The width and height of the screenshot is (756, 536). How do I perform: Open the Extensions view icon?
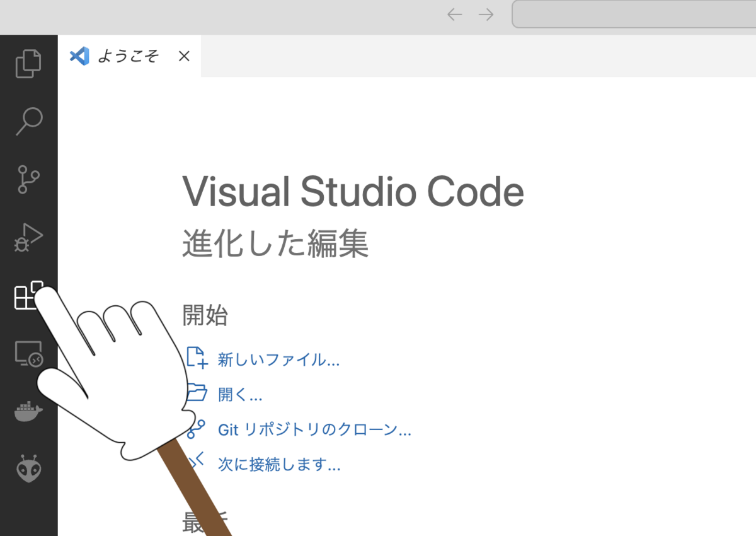click(x=28, y=295)
